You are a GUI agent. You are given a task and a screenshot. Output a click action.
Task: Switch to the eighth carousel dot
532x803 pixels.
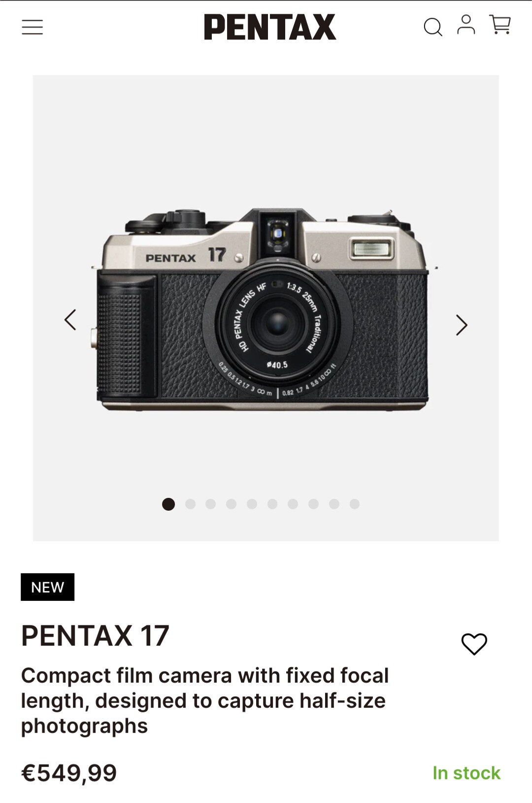point(313,504)
